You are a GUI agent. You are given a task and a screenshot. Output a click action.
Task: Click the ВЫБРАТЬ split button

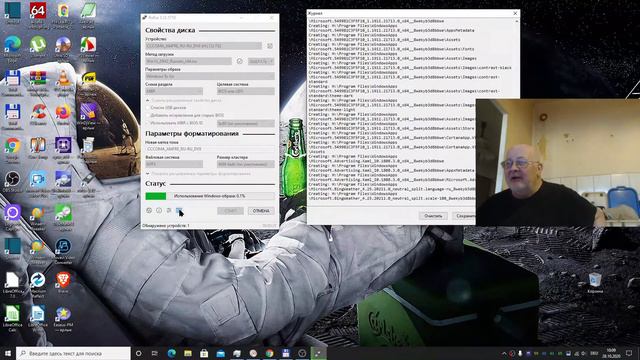tap(261, 61)
